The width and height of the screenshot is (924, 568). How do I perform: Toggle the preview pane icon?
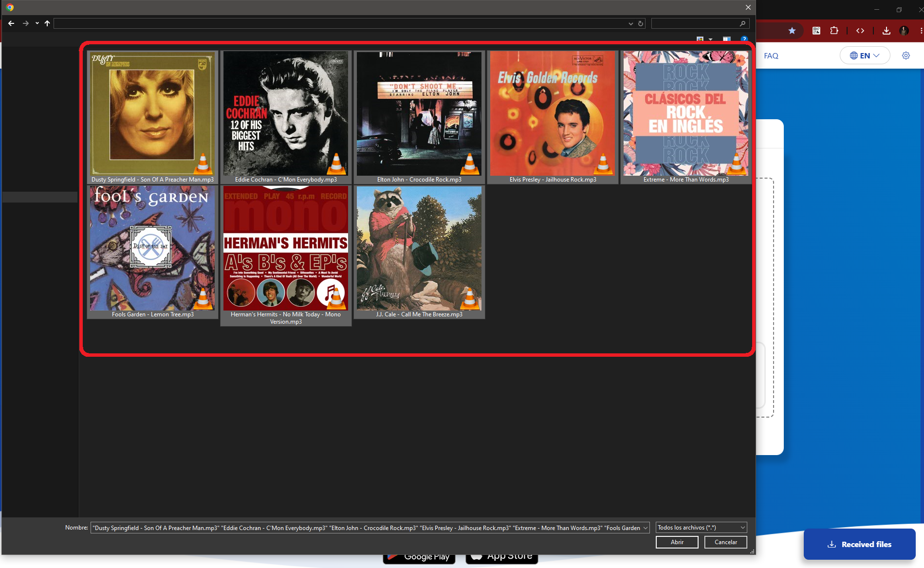(x=727, y=39)
